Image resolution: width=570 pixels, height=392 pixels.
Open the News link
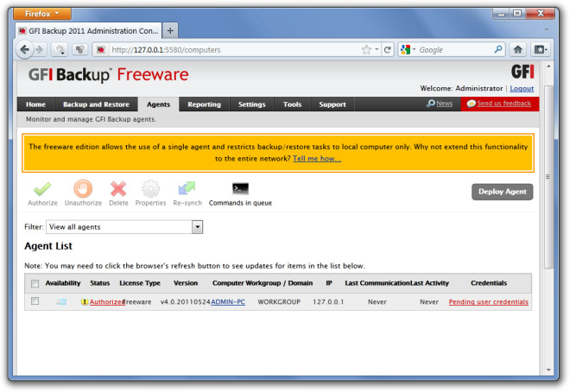point(444,104)
